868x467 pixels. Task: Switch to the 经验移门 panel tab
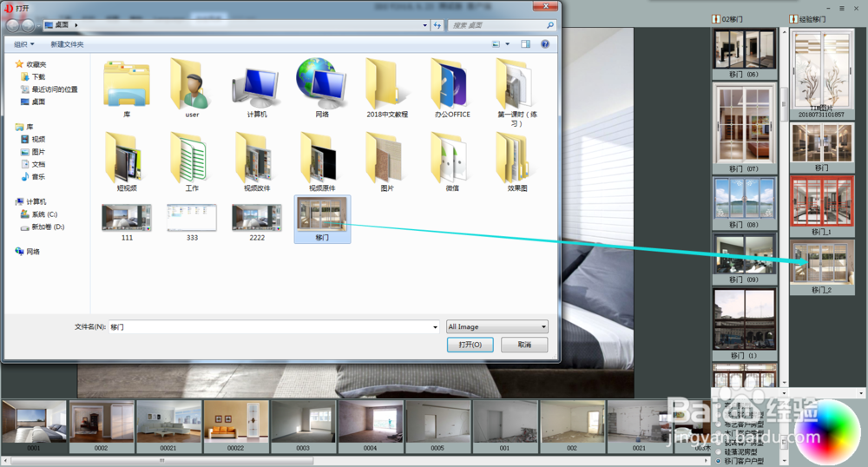pos(807,19)
